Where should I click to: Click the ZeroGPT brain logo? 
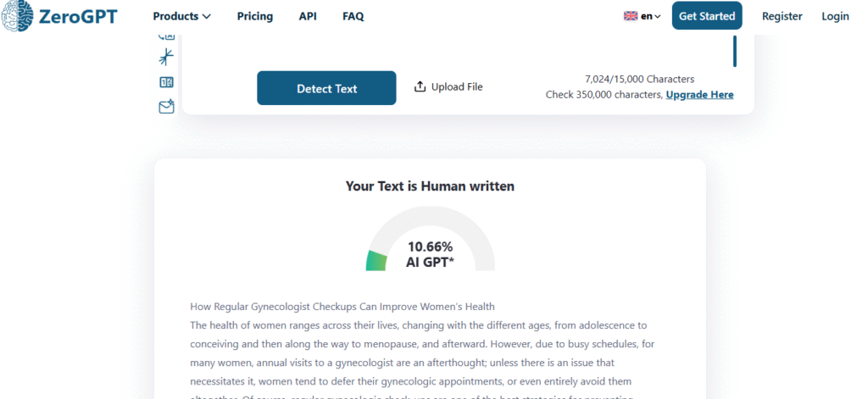point(17,15)
